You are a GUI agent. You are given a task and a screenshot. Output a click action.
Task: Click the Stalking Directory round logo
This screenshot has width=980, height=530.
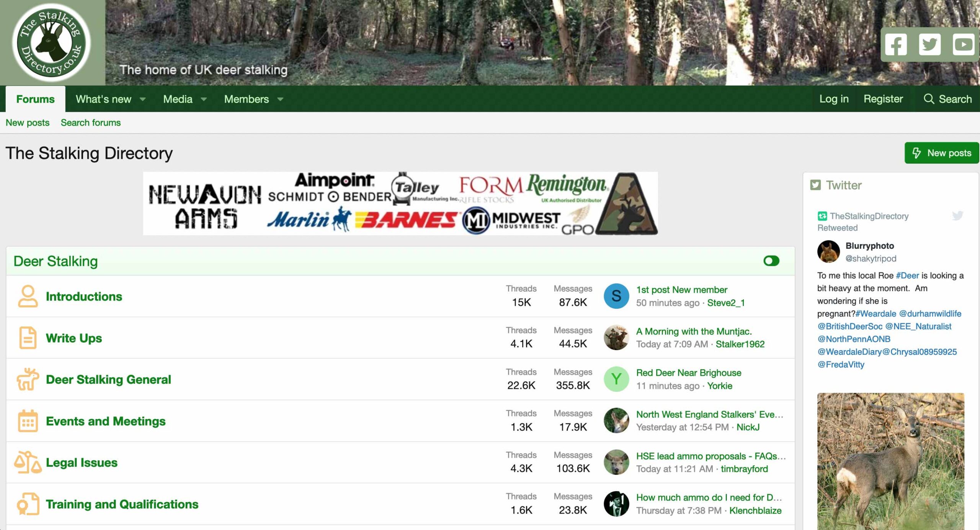(x=52, y=42)
